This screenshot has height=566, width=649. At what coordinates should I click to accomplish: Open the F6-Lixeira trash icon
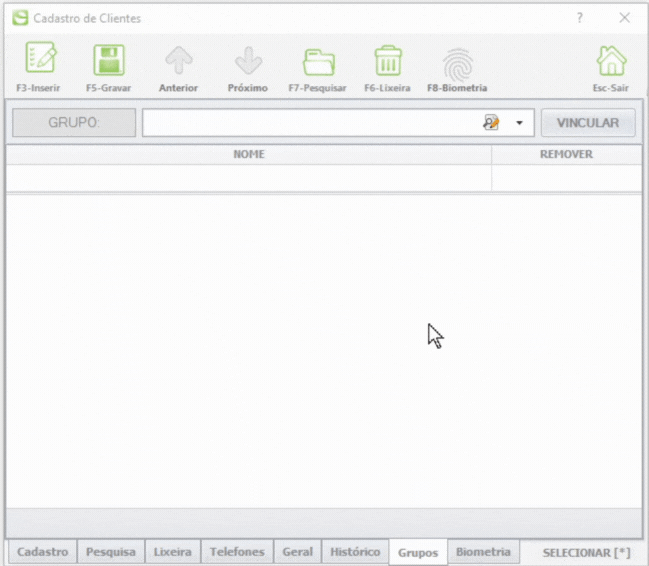click(x=388, y=60)
